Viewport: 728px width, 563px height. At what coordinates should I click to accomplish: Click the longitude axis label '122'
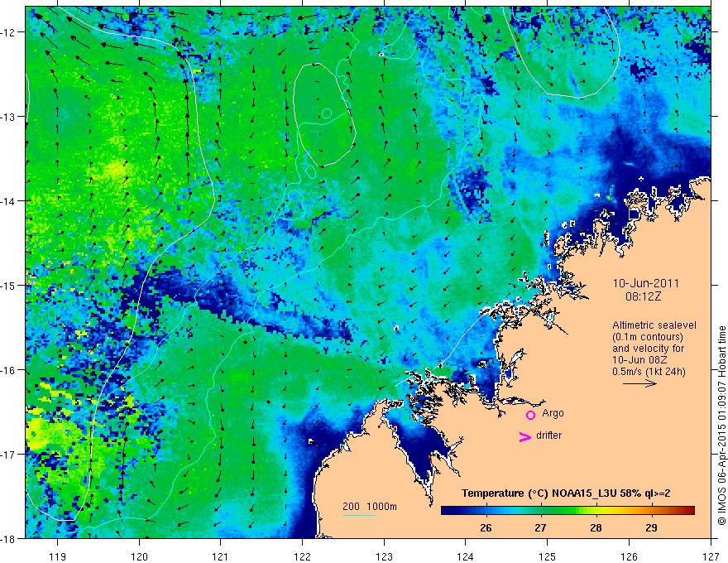302,556
